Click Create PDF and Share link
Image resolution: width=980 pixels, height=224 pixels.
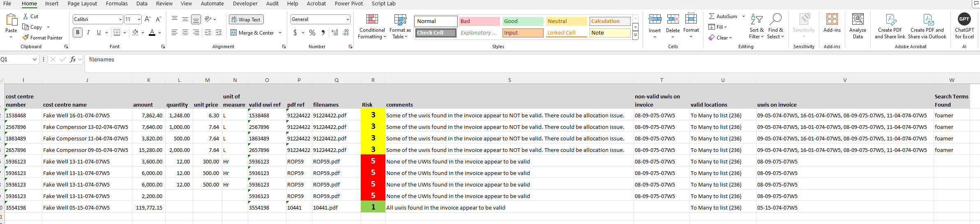(890, 27)
